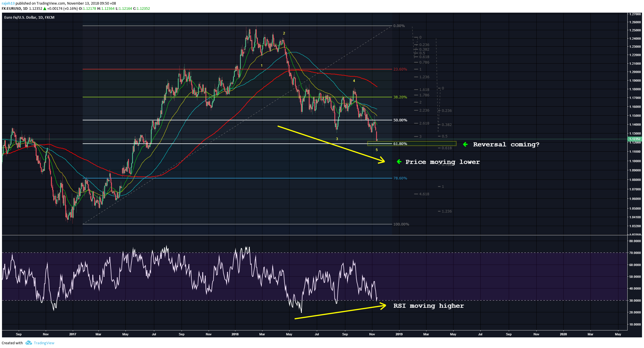Click the 1.26000 price axis label

pyautogui.click(x=635, y=22)
